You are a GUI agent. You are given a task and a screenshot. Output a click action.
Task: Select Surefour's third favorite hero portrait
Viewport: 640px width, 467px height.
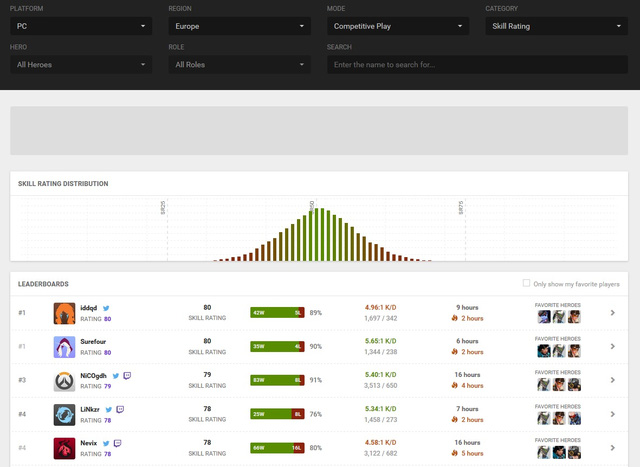pyautogui.click(x=574, y=351)
